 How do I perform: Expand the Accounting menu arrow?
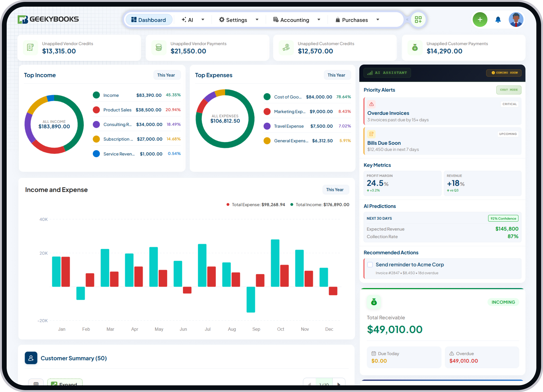point(319,20)
